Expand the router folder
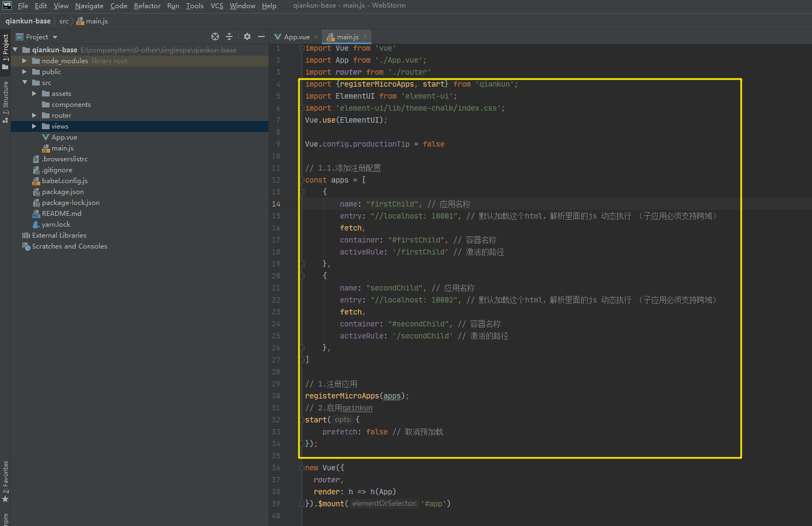The width and height of the screenshot is (812, 526). 34,116
